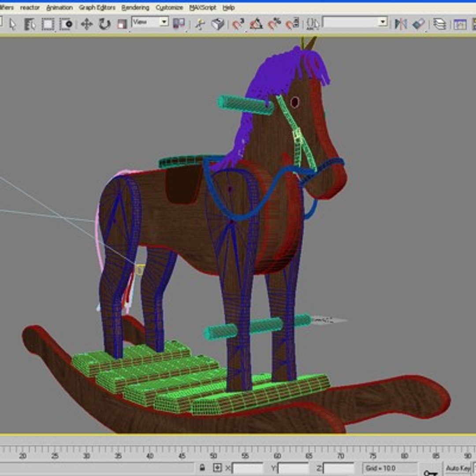The width and height of the screenshot is (476, 476).
Task: Choose the Rectangular Selection Region tool
Action: (48, 24)
